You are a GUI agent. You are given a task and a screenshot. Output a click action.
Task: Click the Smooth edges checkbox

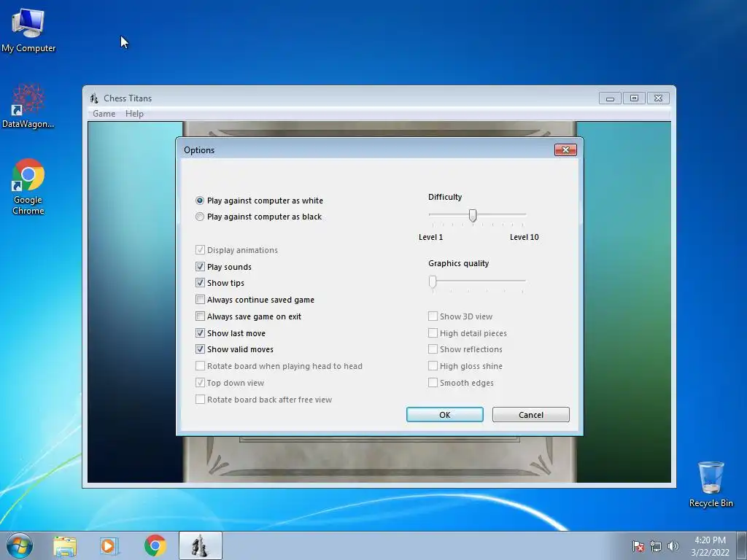tap(433, 382)
